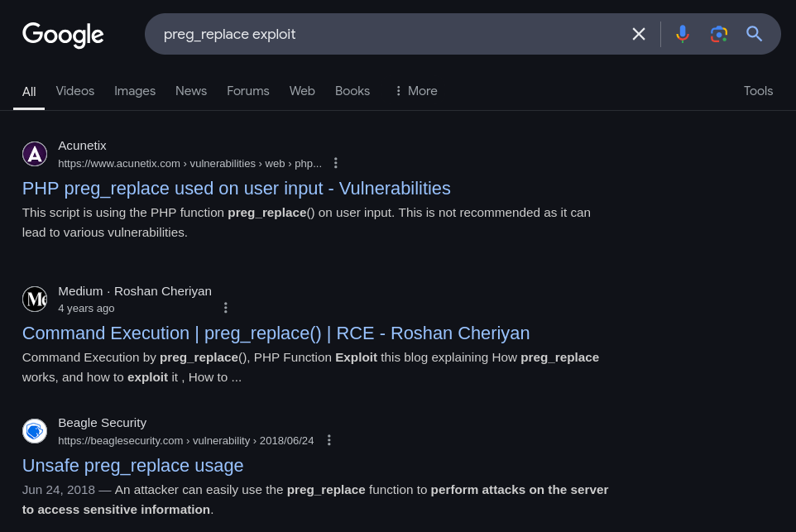Submit search using magnifying glass icon
796x532 pixels.
tap(754, 34)
